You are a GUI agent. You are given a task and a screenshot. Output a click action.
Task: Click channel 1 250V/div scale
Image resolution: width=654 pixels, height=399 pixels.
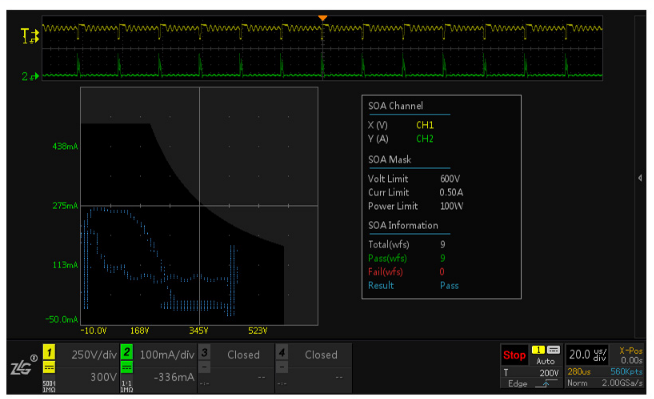[x=94, y=355]
